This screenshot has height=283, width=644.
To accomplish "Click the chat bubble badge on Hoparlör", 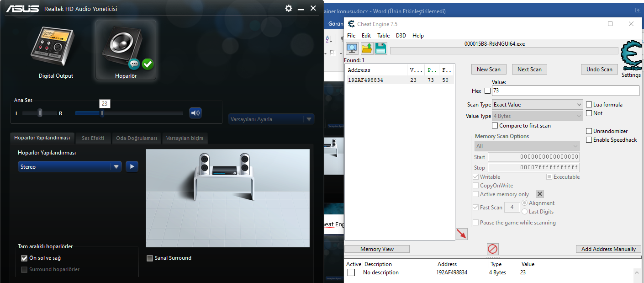I will point(134,64).
